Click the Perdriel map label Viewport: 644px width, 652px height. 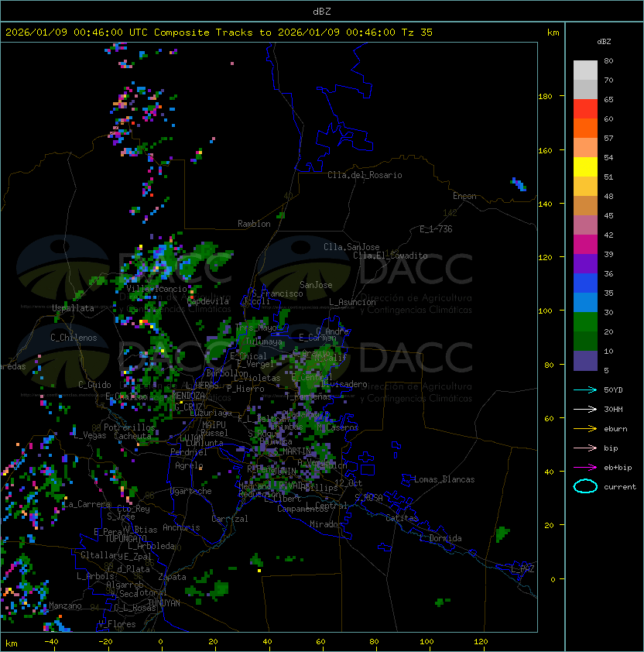tap(189, 452)
